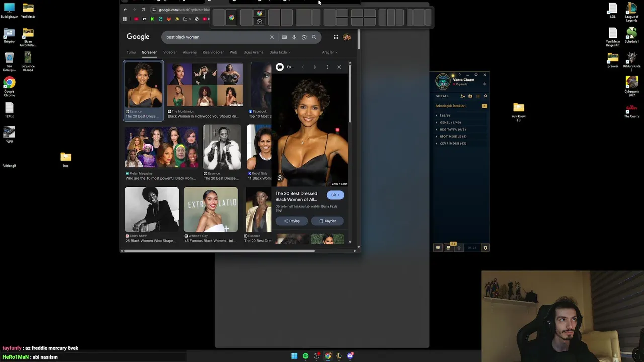
Task: Open League missions icon with 21 badge
Action: coord(448,247)
